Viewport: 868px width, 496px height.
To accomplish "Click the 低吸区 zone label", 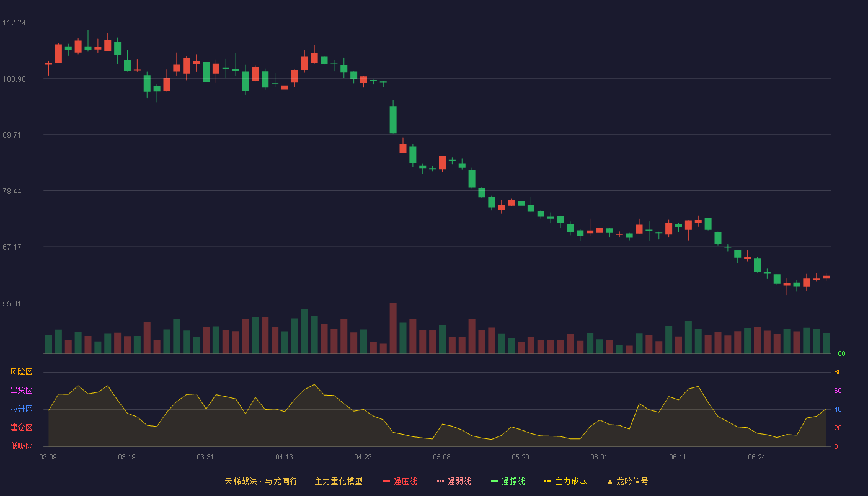I will 21,446.
